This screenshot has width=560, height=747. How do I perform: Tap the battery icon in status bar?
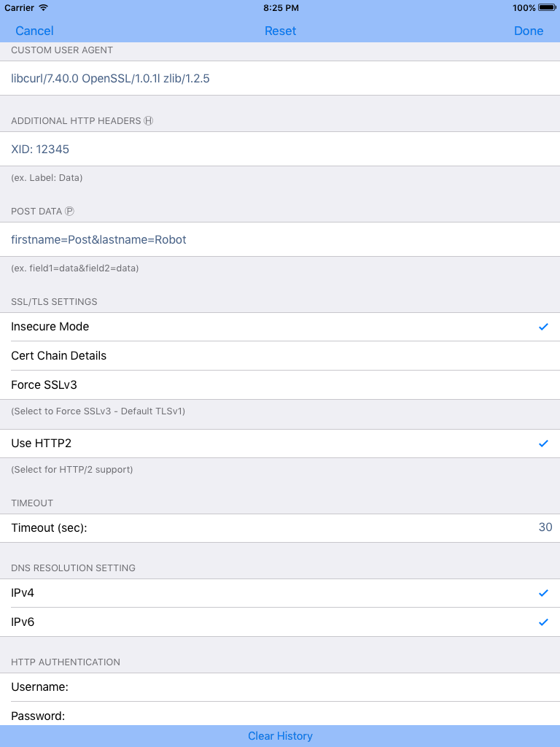[547, 7]
